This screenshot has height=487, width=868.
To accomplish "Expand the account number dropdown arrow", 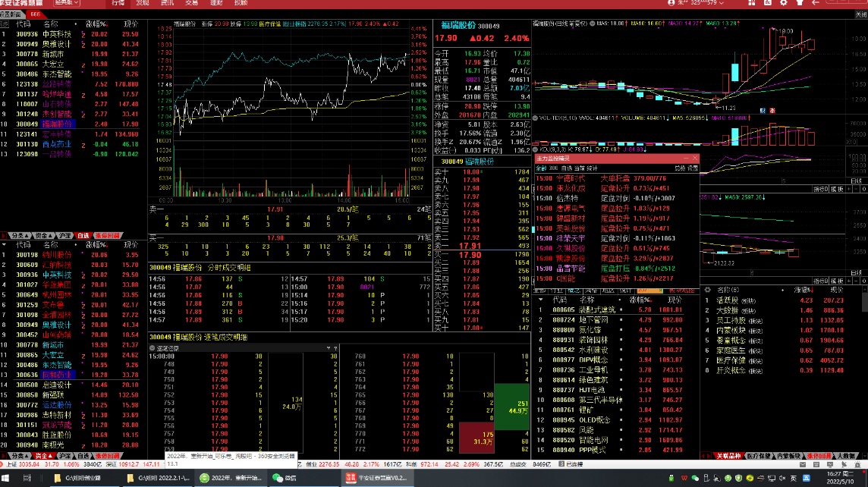I will click(x=722, y=3).
